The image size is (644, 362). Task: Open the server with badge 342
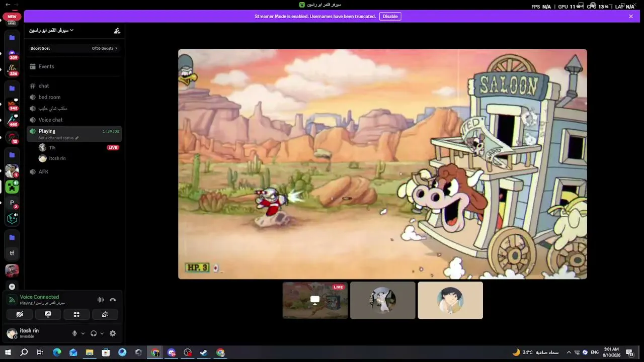[x=12, y=105]
